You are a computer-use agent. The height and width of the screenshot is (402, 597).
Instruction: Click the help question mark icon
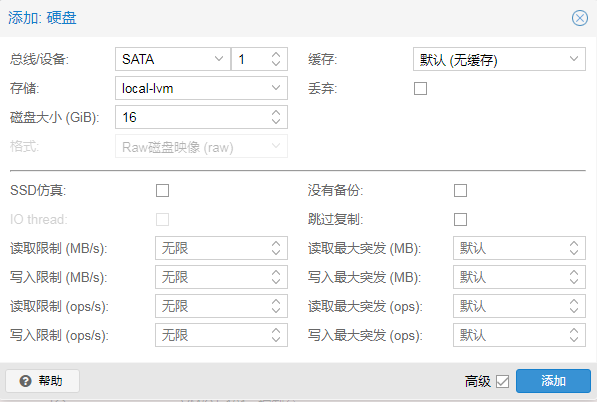coord(25,381)
